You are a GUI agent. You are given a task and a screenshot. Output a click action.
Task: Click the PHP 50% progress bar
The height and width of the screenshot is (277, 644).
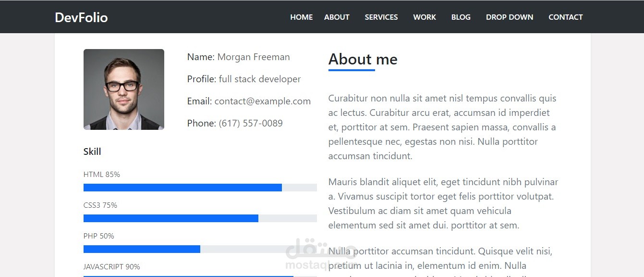coord(200,249)
